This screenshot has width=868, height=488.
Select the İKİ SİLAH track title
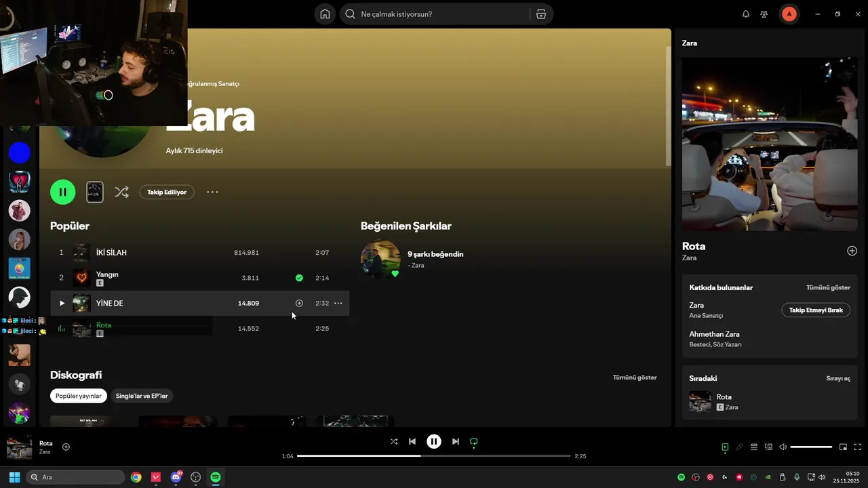(111, 253)
